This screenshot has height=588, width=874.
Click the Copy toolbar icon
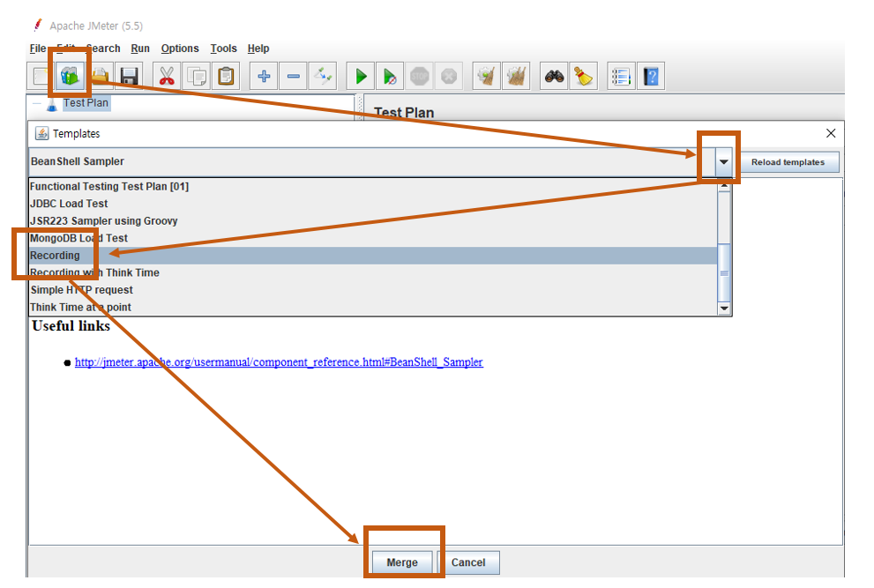pos(196,76)
